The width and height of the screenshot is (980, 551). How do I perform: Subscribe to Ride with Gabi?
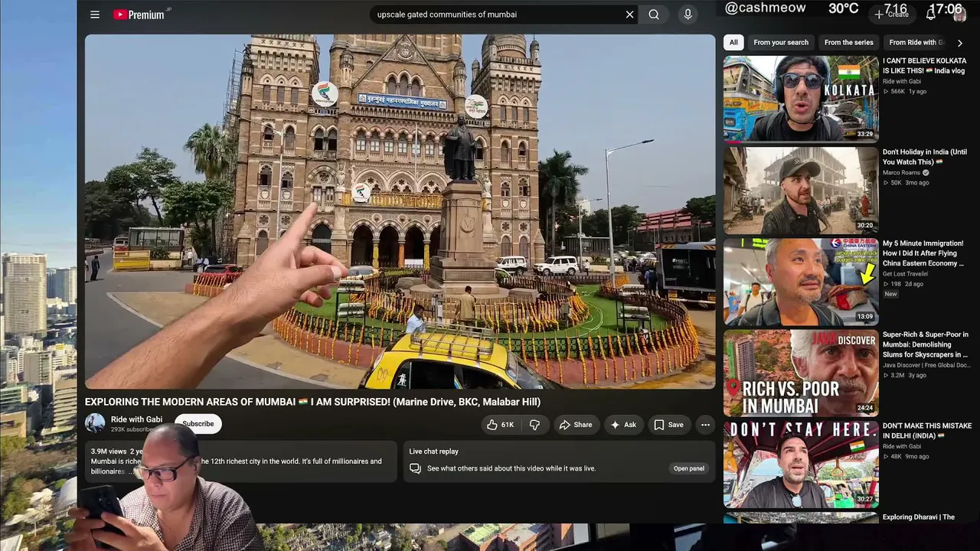tap(198, 424)
